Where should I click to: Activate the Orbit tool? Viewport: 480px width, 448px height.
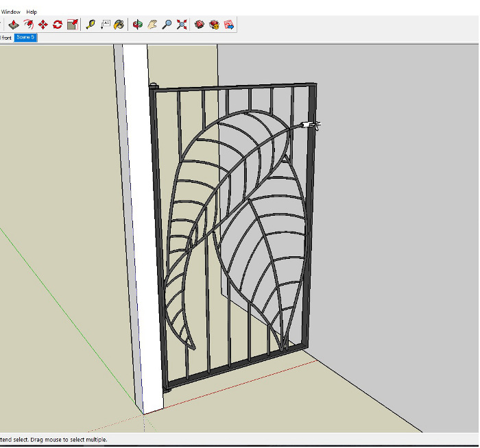[137, 25]
